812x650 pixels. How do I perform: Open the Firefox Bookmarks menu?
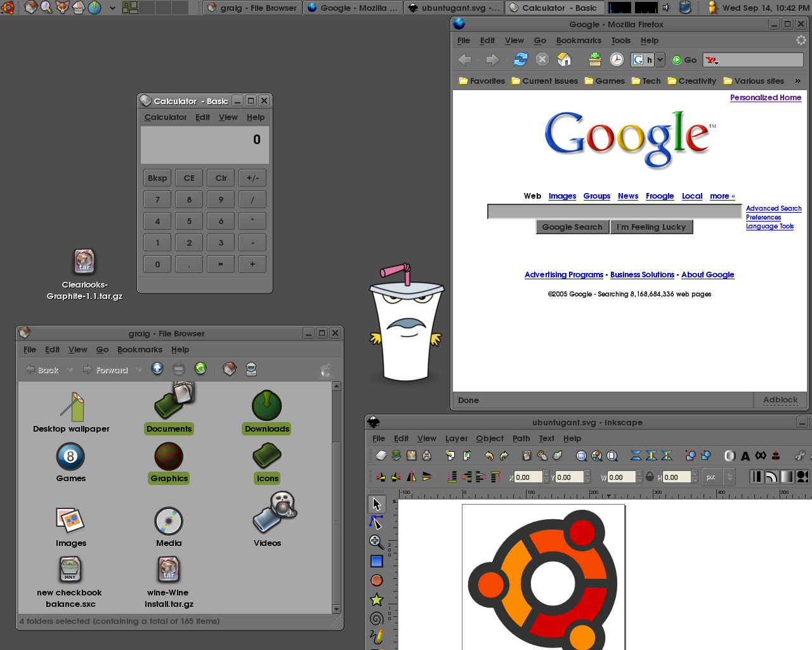(x=579, y=41)
